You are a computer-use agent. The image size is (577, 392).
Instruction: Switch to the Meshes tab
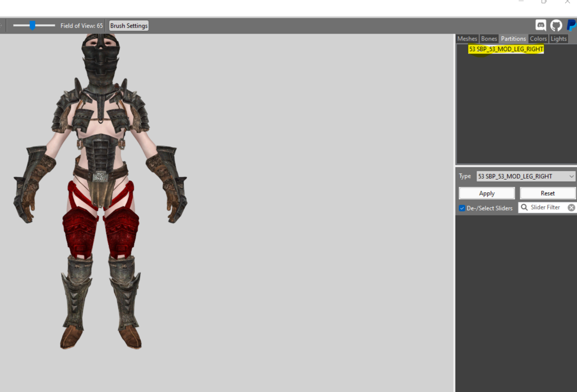point(467,39)
